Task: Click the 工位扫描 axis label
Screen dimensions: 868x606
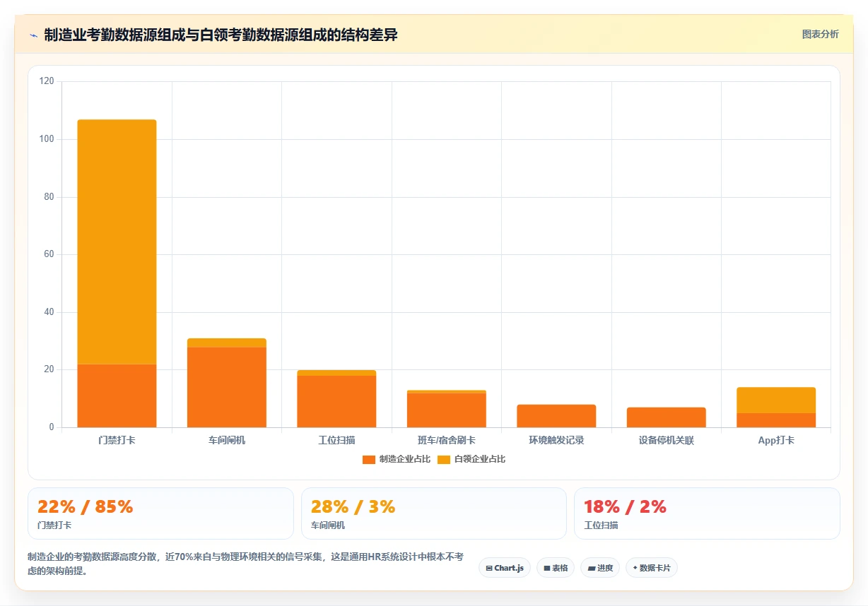Action: 336,440
